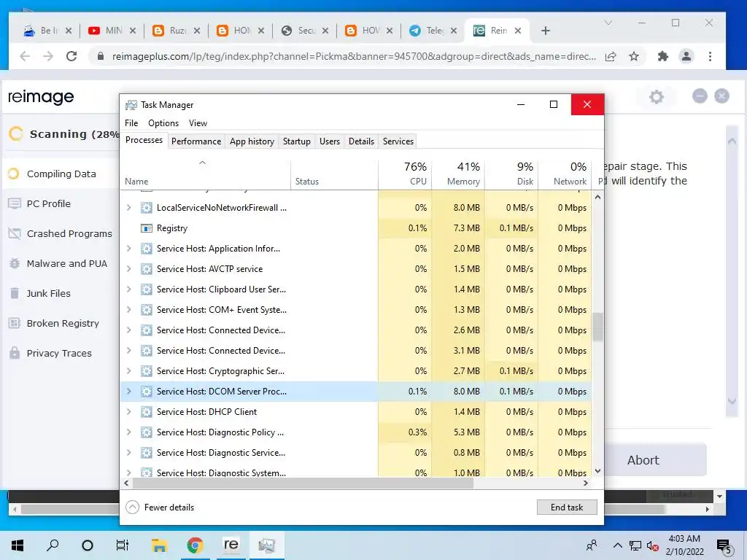747x560 pixels.
Task: Sort processes by Status column header
Action: click(334, 174)
